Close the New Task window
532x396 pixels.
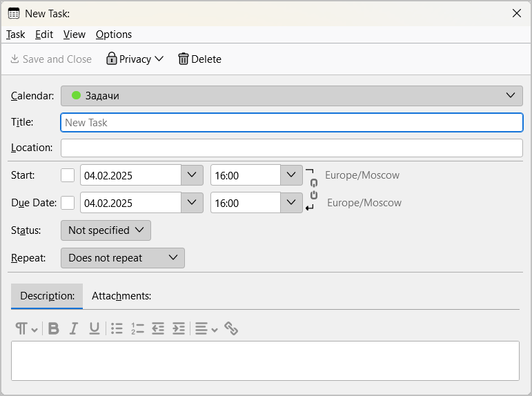pos(517,13)
